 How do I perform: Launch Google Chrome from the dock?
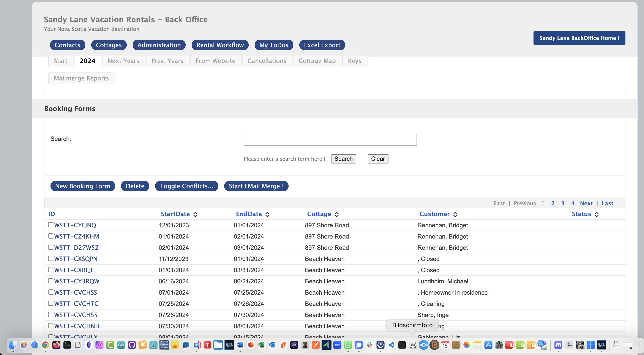coord(46,345)
